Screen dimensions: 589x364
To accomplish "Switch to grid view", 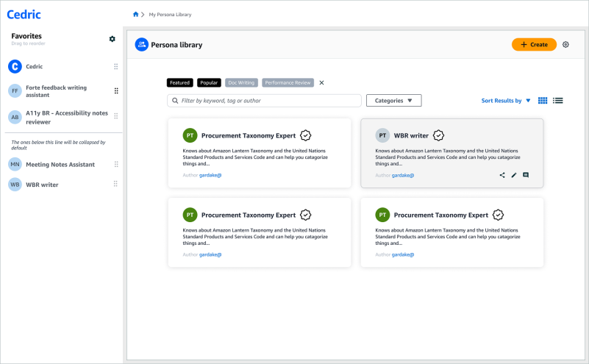I will [x=543, y=101].
